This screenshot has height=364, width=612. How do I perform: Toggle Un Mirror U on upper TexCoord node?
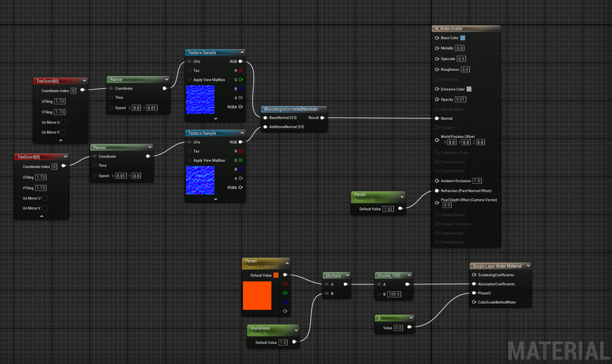(x=63, y=122)
